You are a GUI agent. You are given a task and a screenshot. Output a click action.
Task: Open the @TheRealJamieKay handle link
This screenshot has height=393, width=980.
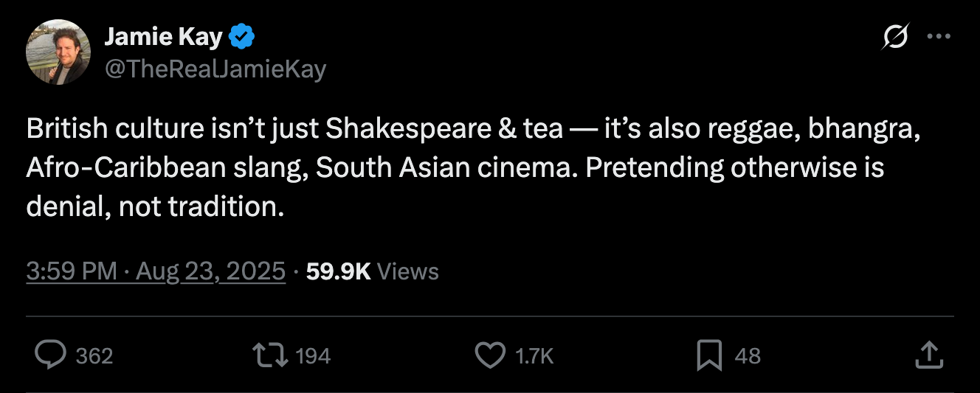(215, 69)
